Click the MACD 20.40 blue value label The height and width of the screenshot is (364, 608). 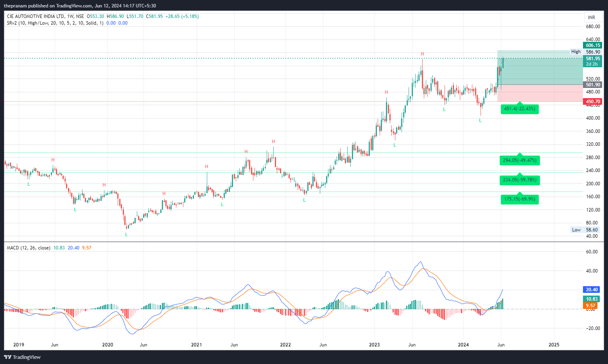[592, 290]
